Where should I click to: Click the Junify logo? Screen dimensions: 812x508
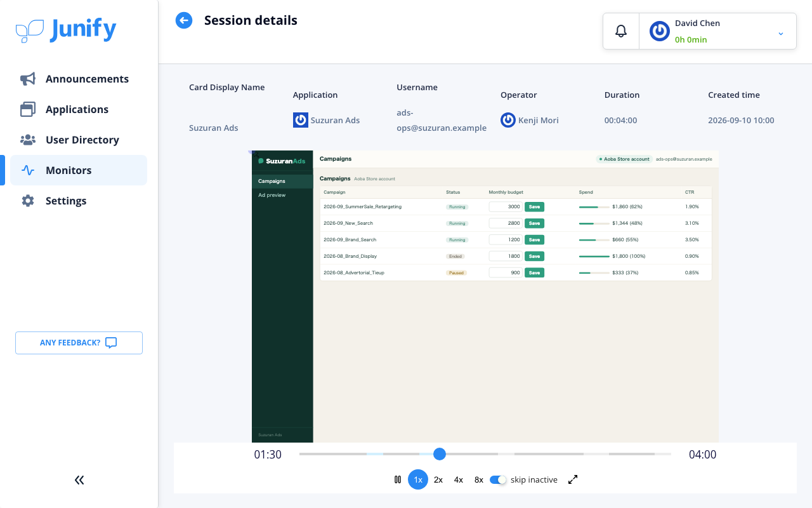[66, 29]
